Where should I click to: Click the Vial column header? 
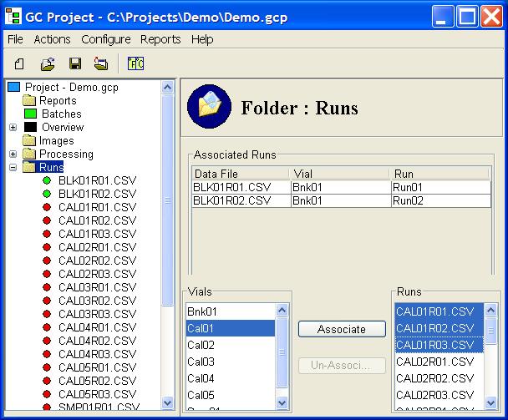click(x=340, y=174)
